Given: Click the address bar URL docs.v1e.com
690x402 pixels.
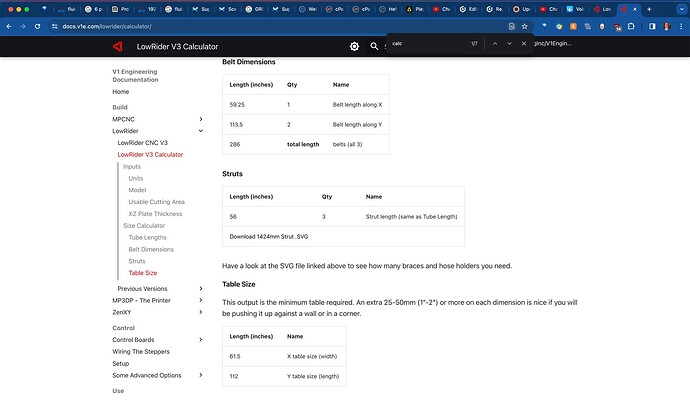Looking at the screenshot, I should (107, 26).
